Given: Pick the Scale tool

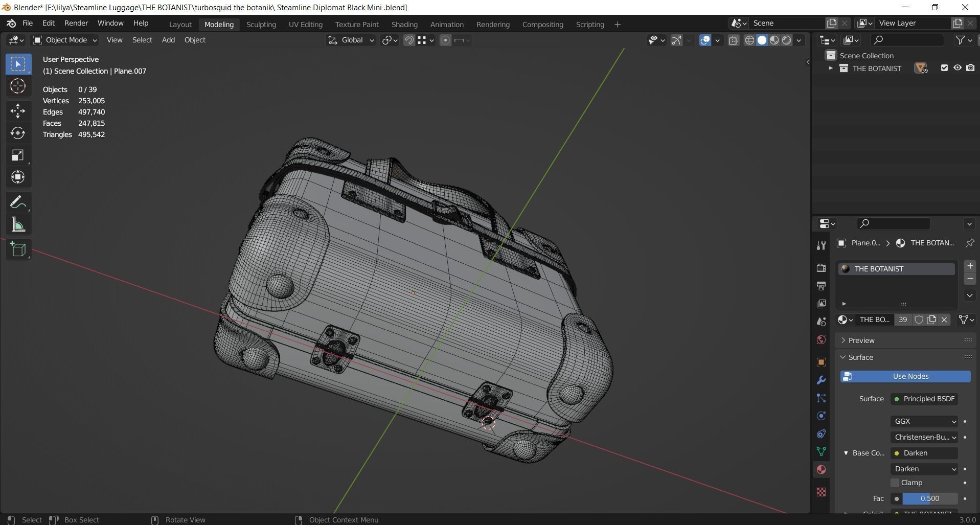Looking at the screenshot, I should click(18, 155).
